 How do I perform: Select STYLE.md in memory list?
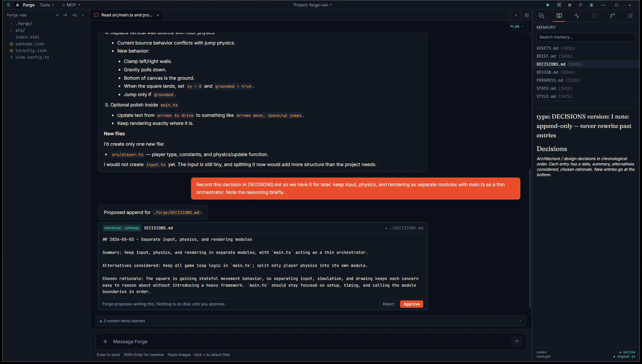click(586, 96)
